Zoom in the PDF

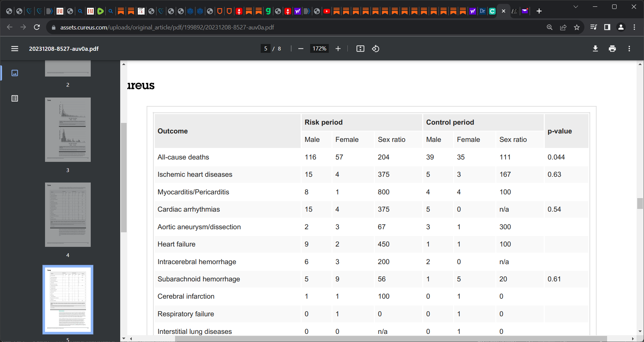click(338, 49)
